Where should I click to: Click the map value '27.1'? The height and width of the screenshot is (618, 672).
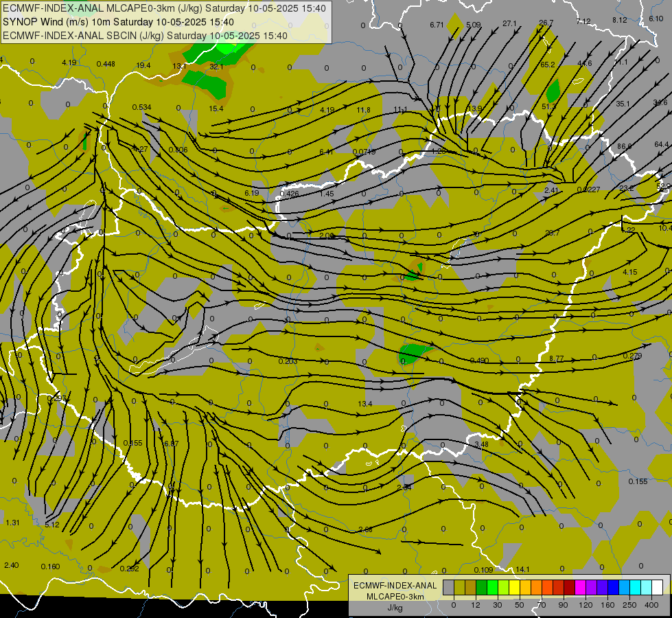(509, 23)
